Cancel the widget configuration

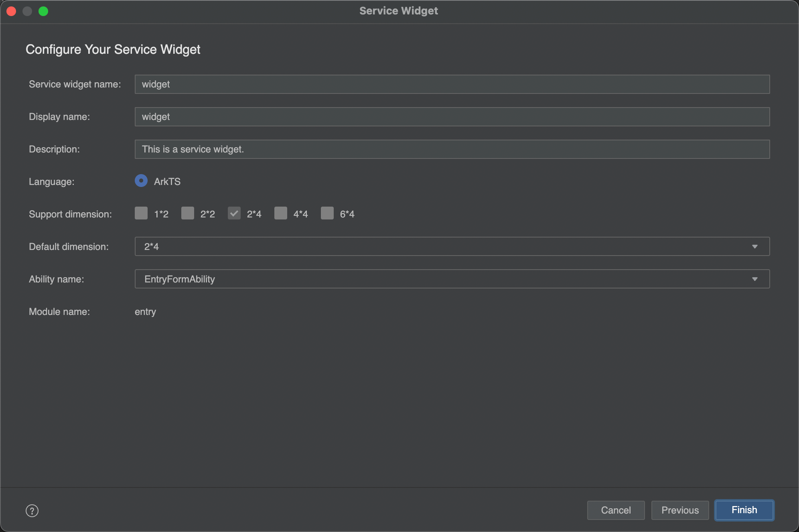[x=616, y=510]
